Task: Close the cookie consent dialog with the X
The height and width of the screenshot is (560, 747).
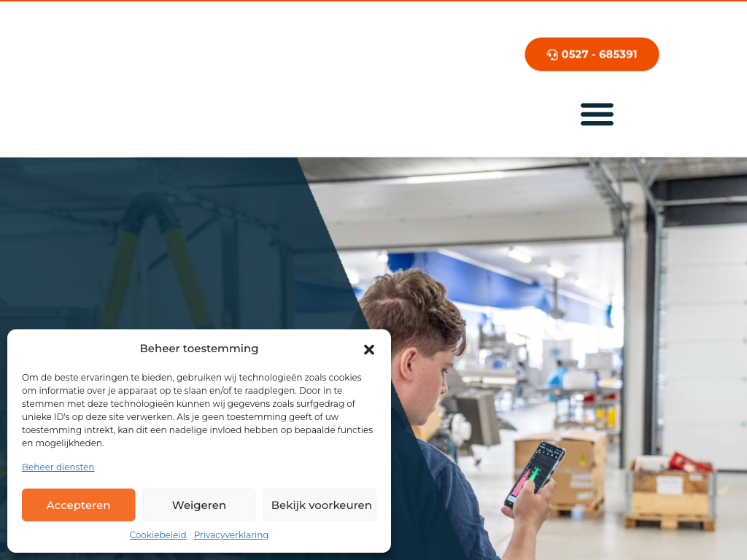Action: (368, 349)
